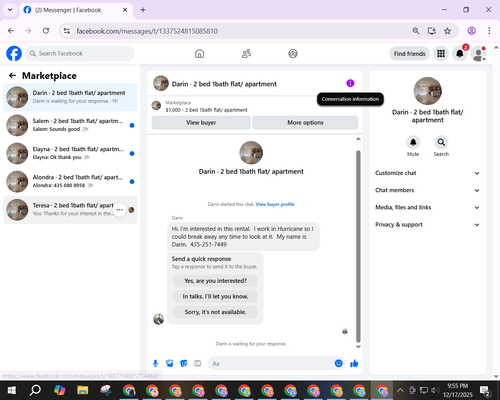Open the Alondra conversation in the list
500x400 pixels.
point(70,182)
